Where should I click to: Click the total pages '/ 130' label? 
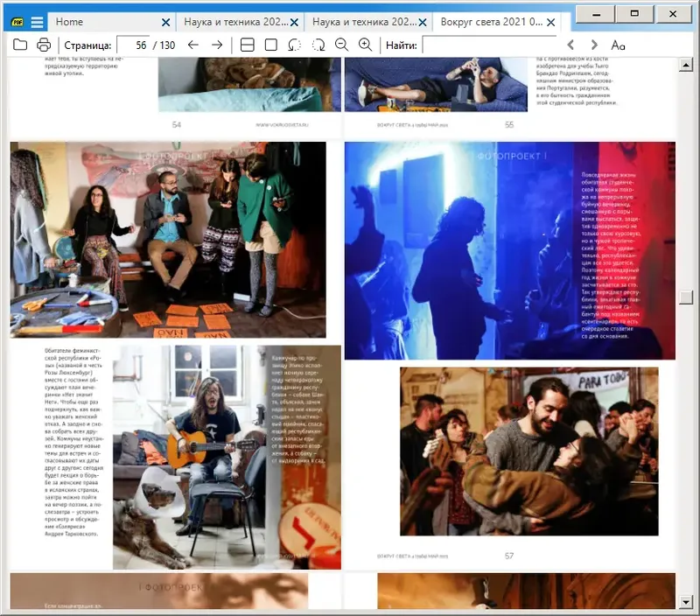tap(164, 45)
